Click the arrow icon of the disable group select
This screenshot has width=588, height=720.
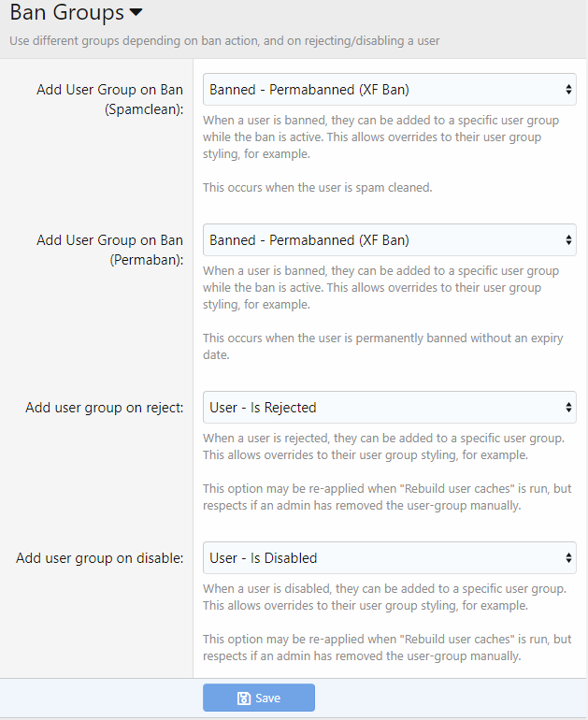tap(568, 558)
